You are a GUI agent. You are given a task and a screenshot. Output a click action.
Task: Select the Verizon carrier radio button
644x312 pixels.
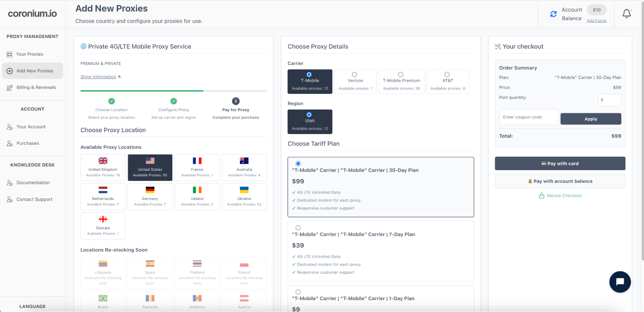point(354,75)
